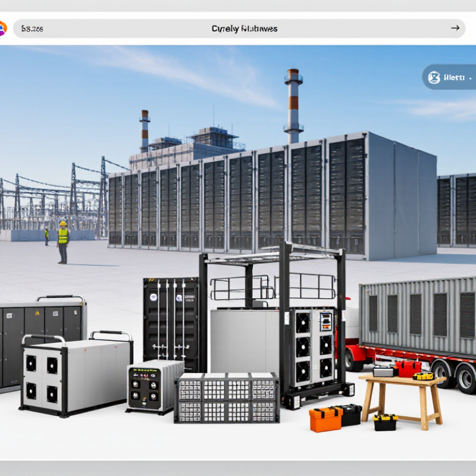Screen dimensions: 476x476
Task: Click the "Bs.ze6" text in the bar
Action: tap(32, 29)
